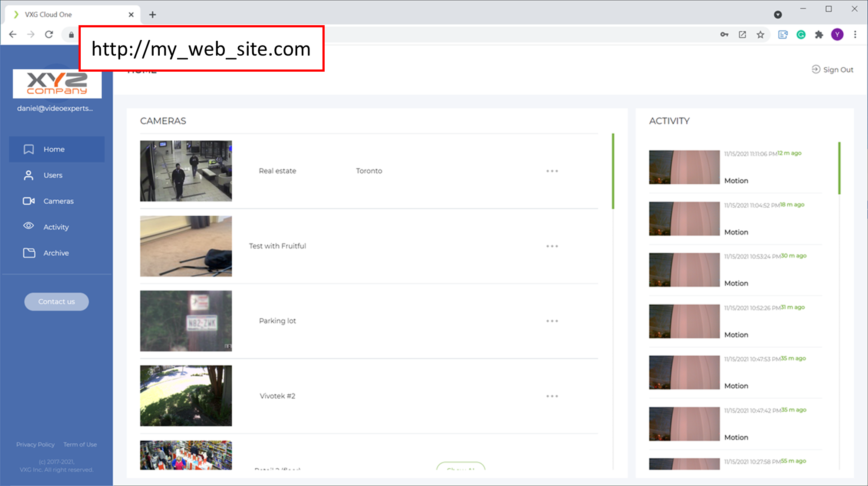868x486 pixels.
Task: Bookmark page with the star icon
Action: pyautogui.click(x=760, y=35)
